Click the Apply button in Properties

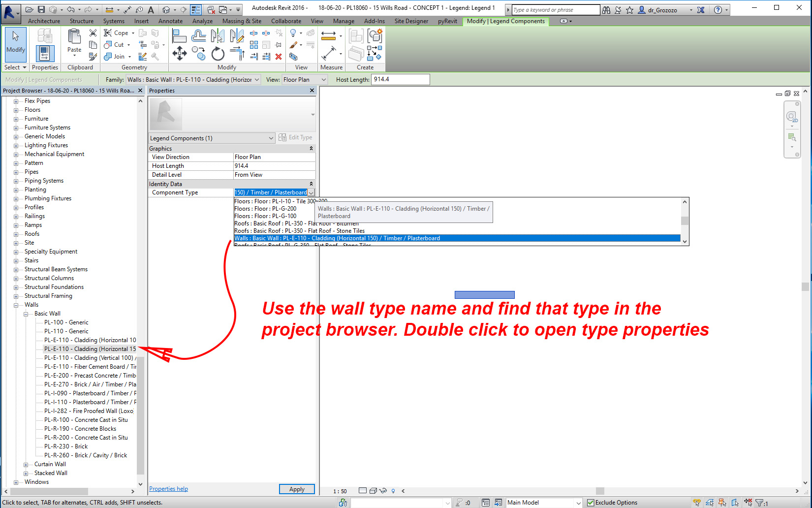(296, 489)
